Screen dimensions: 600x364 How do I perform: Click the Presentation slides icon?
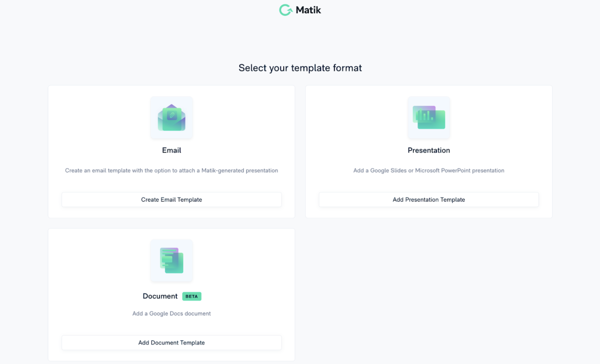coord(429,117)
